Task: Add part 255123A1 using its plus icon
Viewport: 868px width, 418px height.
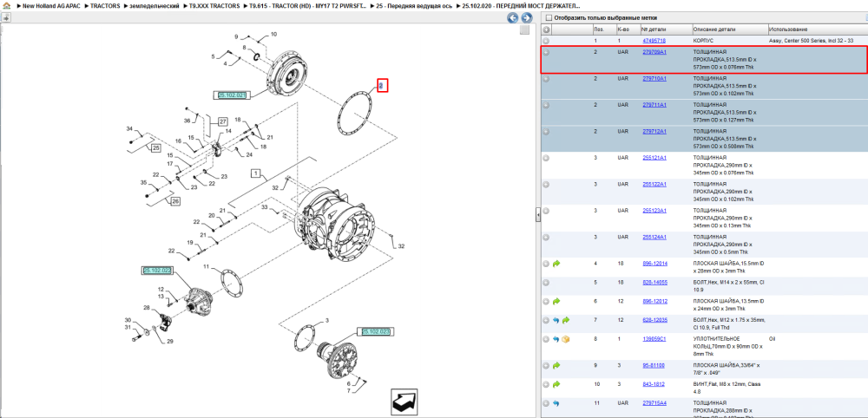Action: [546, 211]
